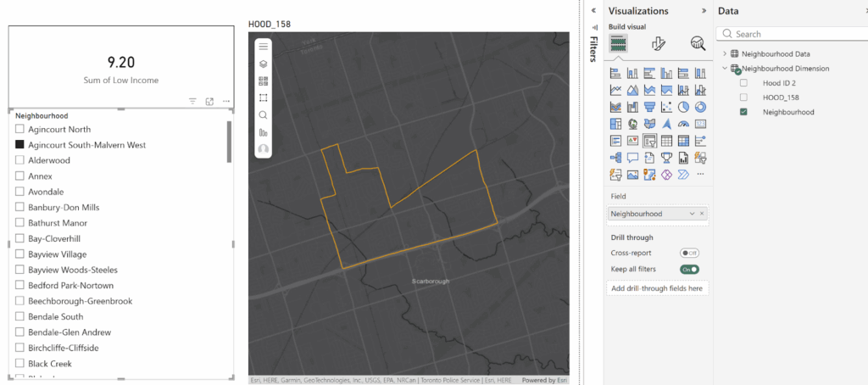Choose the funnel chart visualization
This screenshot has width=868, height=385.
[x=650, y=107]
